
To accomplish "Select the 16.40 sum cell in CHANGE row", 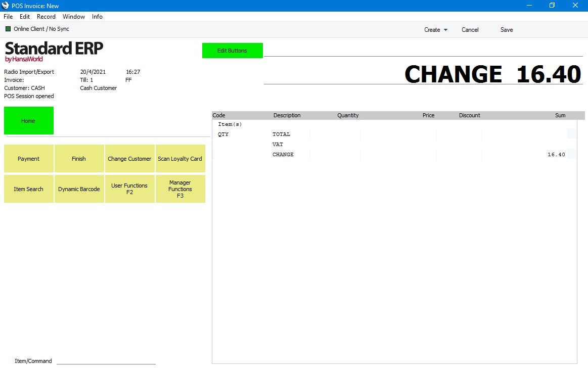I will tap(556, 154).
